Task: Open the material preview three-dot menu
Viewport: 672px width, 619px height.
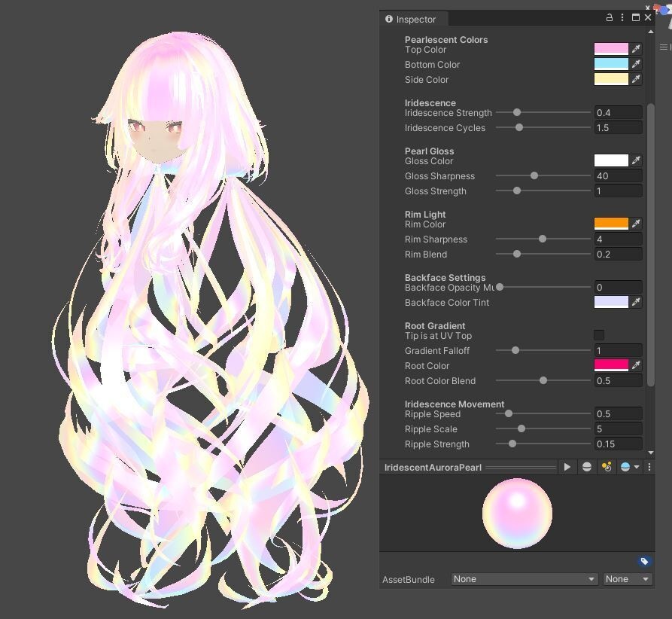Action: (649, 467)
